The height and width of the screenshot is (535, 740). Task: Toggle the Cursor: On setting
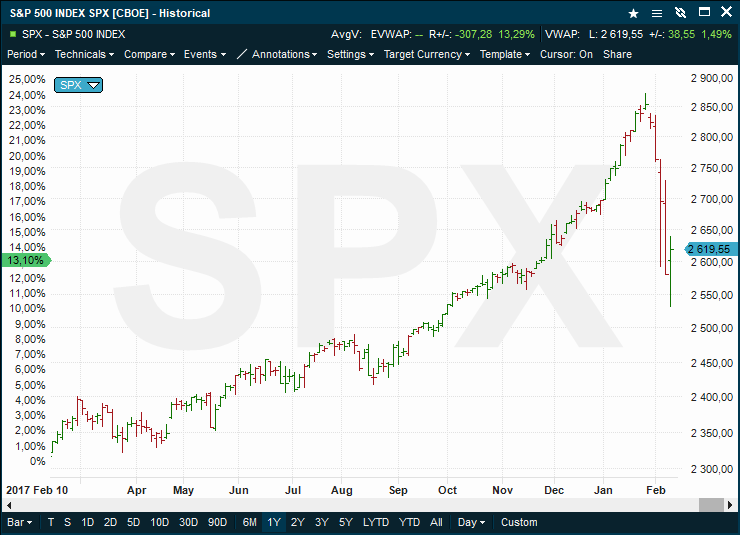click(x=566, y=54)
